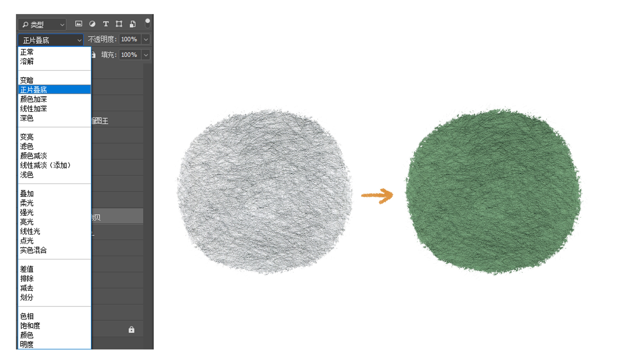Image resolution: width=622 pixels, height=364 pixels.
Task: Open the opacity (不透明度) slider arrow
Action: tap(146, 39)
